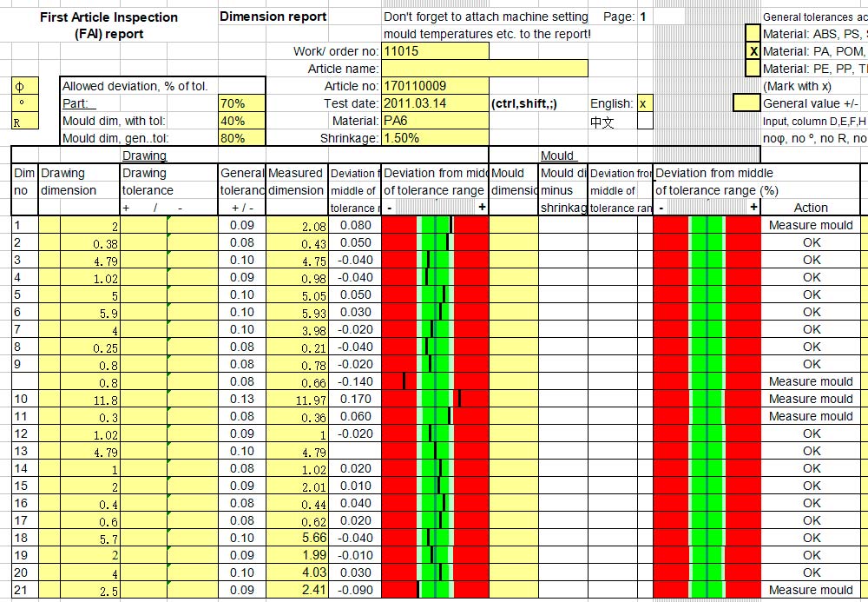The width and height of the screenshot is (868, 602).
Task: Click deviation value 0.170 in row 10
Action: coord(355,399)
